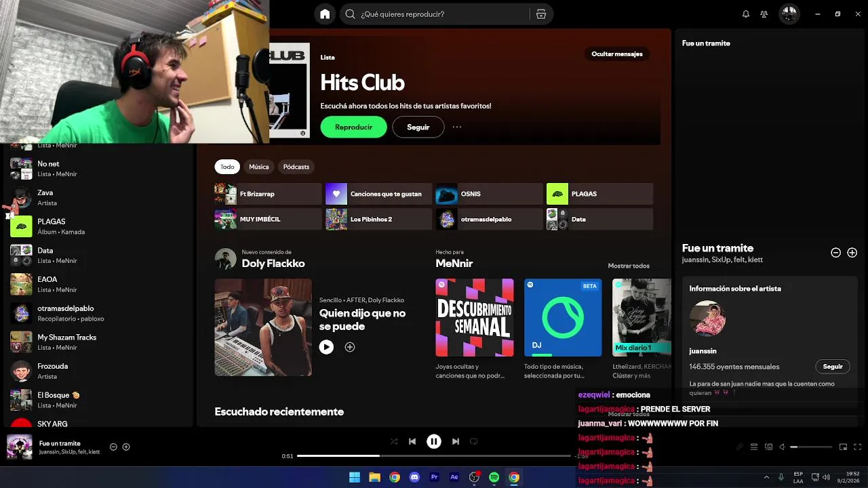Screen dimensions: 868x488
Task: Open the El Bosque playlist
Action: click(x=98, y=400)
